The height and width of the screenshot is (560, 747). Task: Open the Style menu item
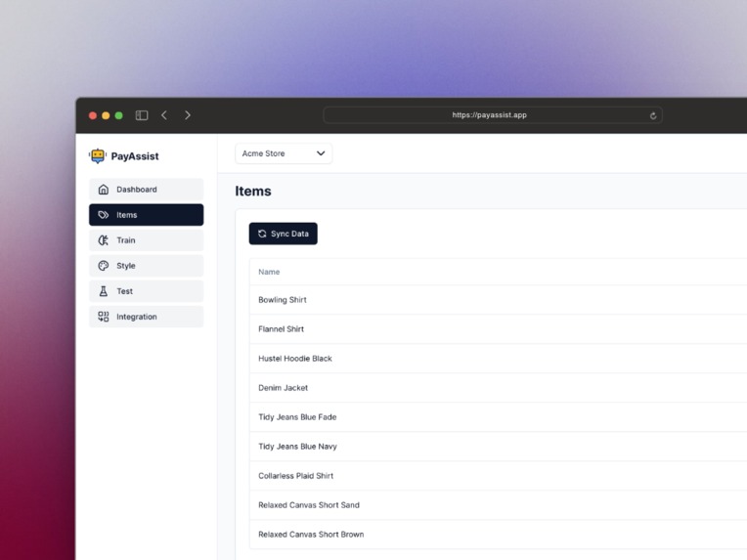click(147, 266)
